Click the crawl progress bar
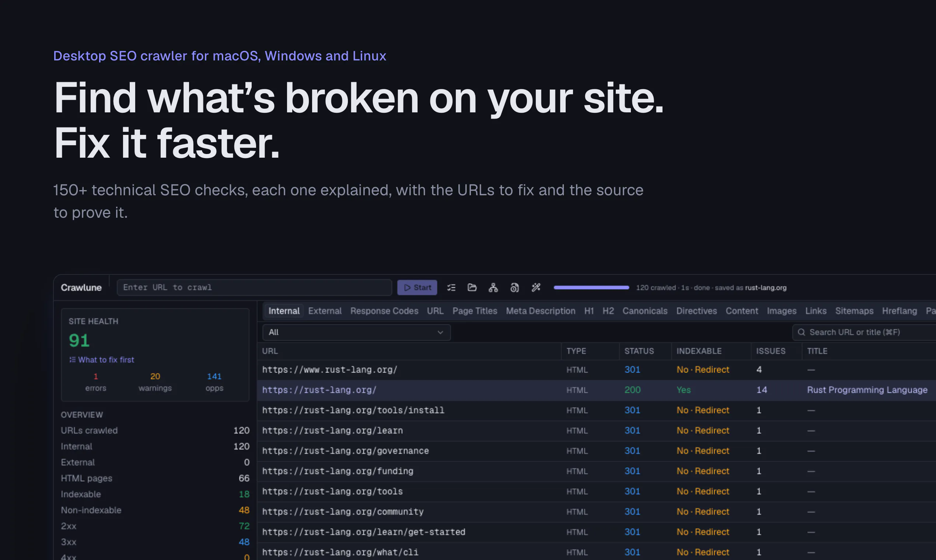 point(591,287)
